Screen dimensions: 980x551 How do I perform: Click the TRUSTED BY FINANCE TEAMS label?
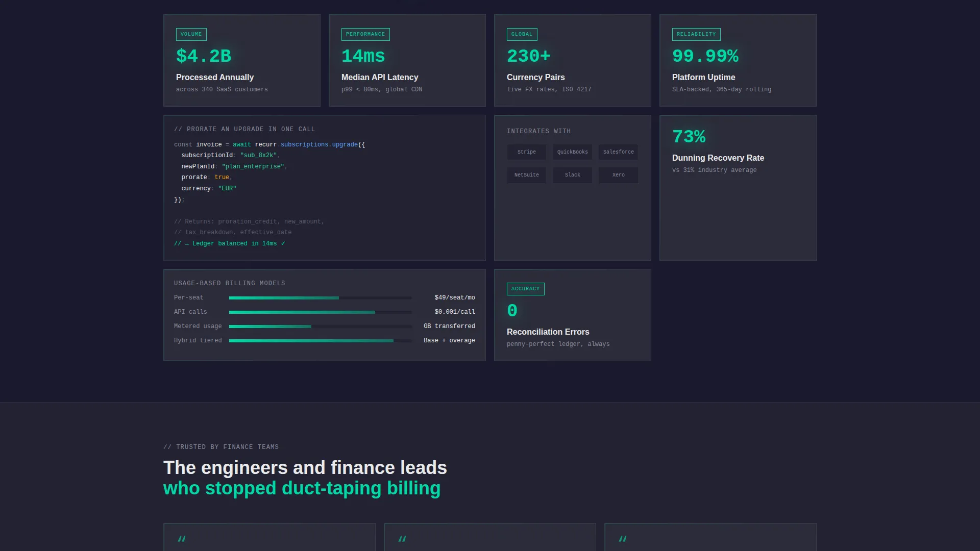[x=221, y=447]
